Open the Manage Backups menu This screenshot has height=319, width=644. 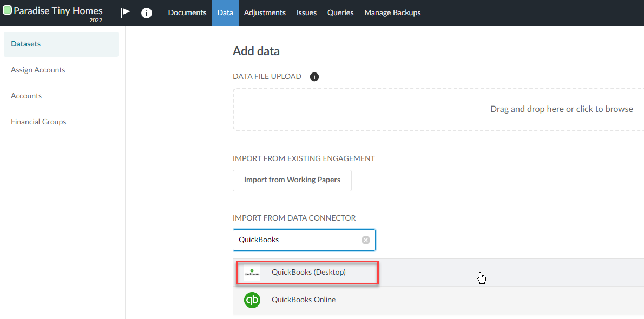coord(392,12)
